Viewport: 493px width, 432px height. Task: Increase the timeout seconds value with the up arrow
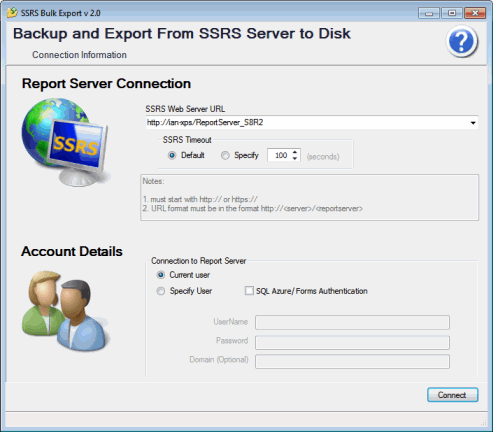coord(295,152)
